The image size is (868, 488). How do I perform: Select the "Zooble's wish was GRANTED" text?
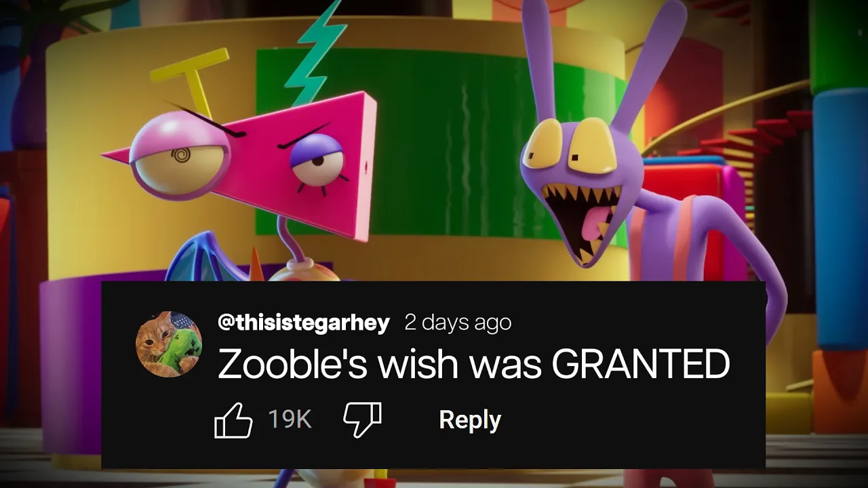pos(473,365)
